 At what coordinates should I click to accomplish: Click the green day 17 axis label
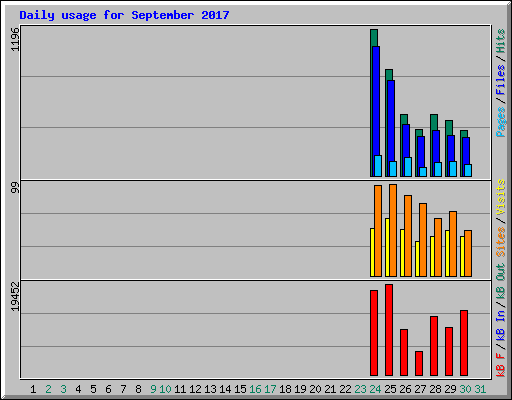270,389
